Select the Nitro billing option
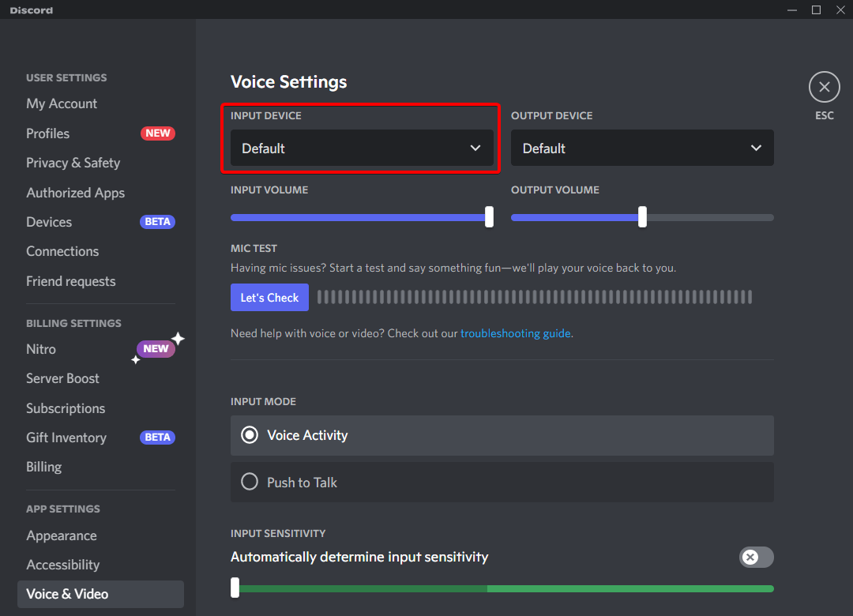853x616 pixels. [40, 349]
